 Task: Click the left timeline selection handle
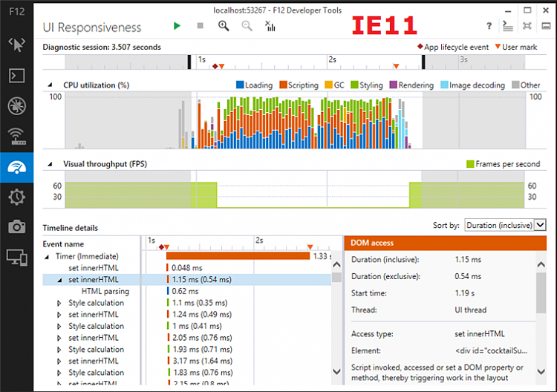click(x=189, y=62)
